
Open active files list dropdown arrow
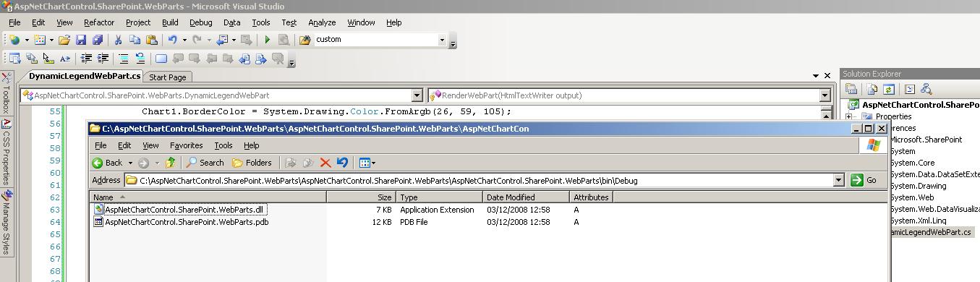[816, 76]
